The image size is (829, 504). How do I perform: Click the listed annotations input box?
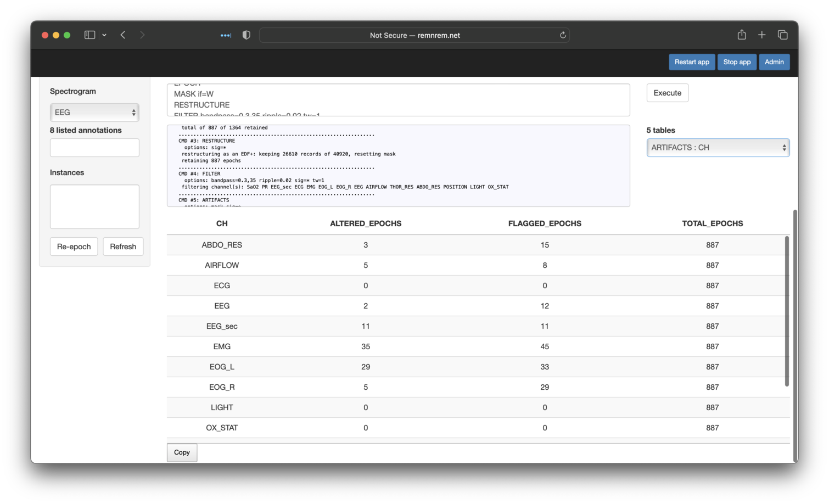94,148
